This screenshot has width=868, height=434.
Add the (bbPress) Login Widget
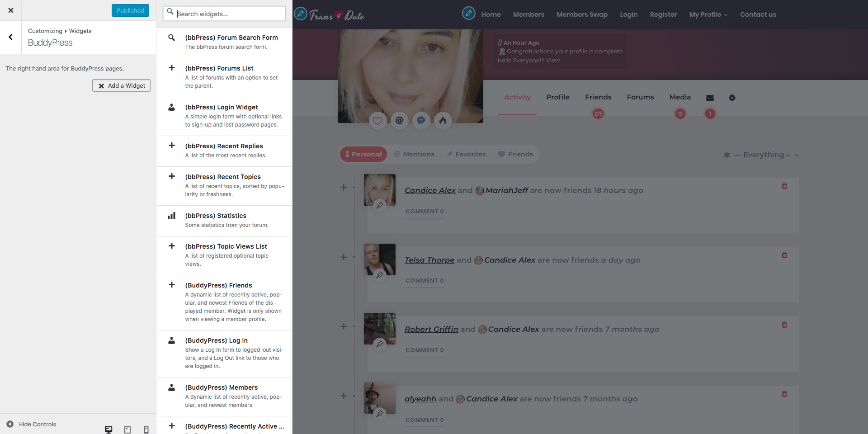coord(224,116)
